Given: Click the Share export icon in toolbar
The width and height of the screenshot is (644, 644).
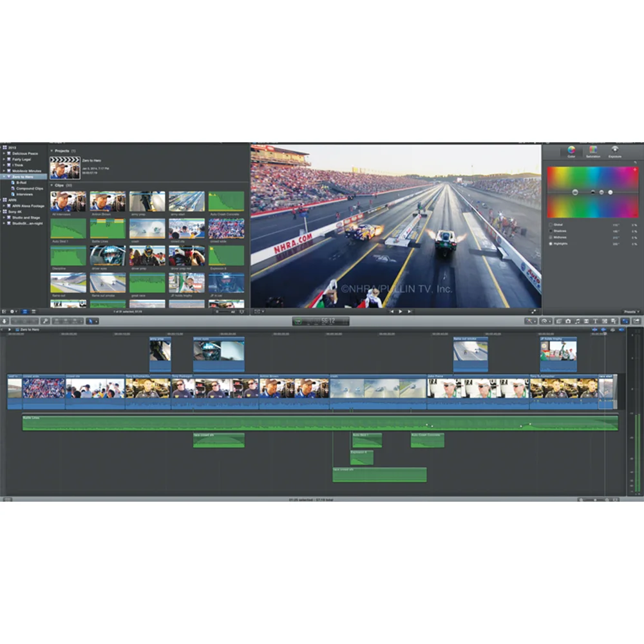Looking at the screenshot, I should (636, 321).
